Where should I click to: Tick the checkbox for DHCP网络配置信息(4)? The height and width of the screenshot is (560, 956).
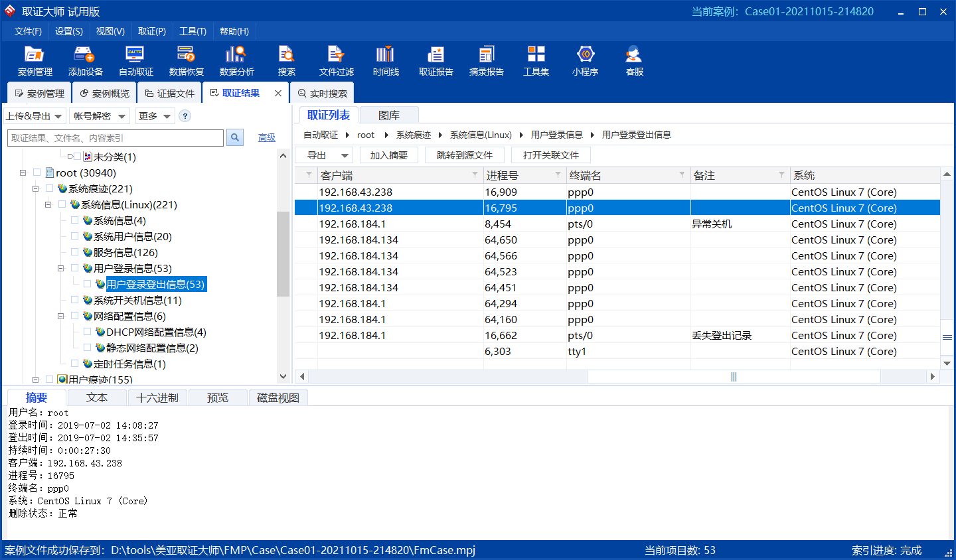[87, 332]
